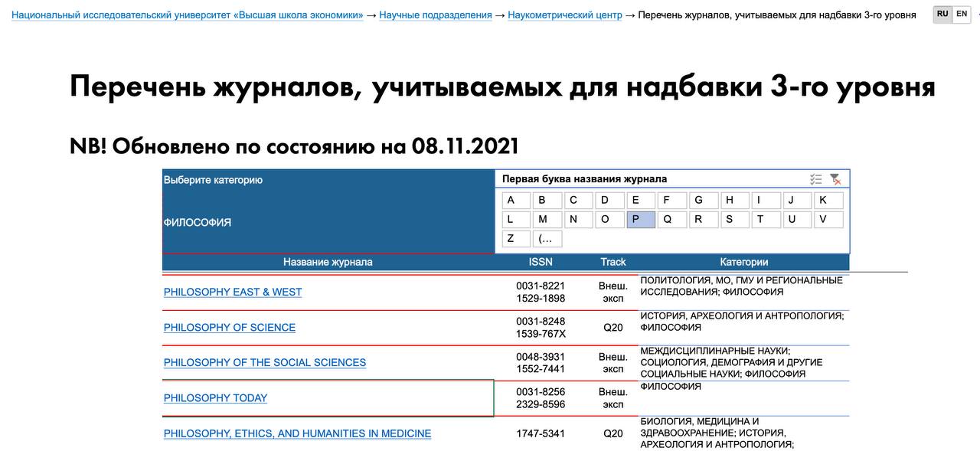The image size is (980, 451).
Task: Filter journals by letter S
Action: [x=735, y=220]
